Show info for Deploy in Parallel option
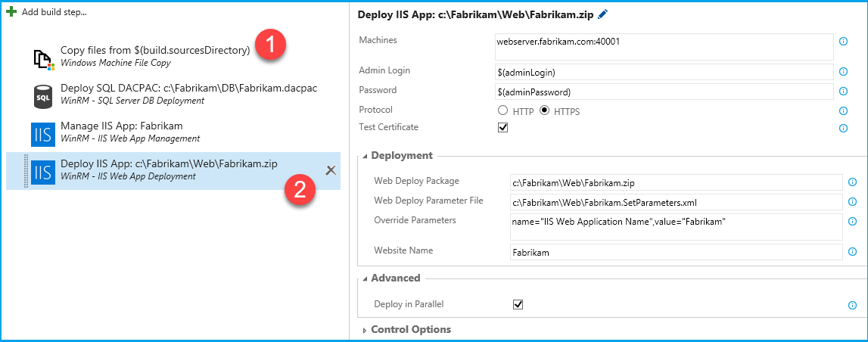868x342 pixels. click(x=853, y=305)
